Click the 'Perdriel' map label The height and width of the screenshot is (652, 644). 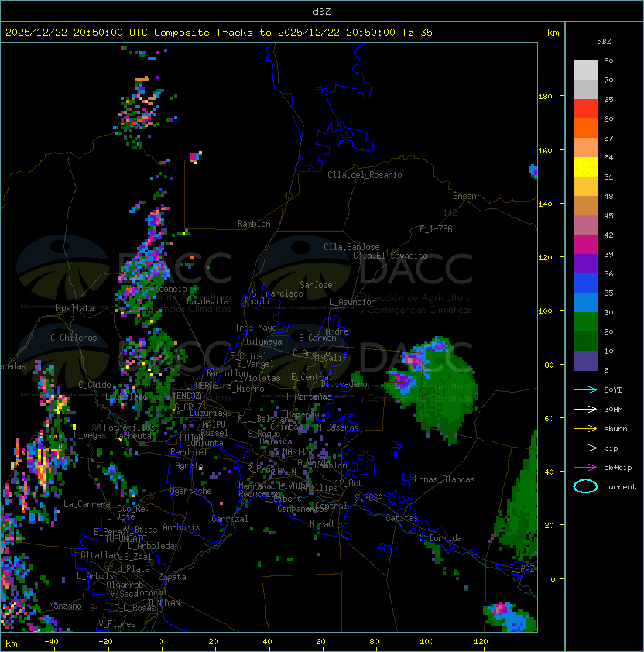[x=189, y=452]
